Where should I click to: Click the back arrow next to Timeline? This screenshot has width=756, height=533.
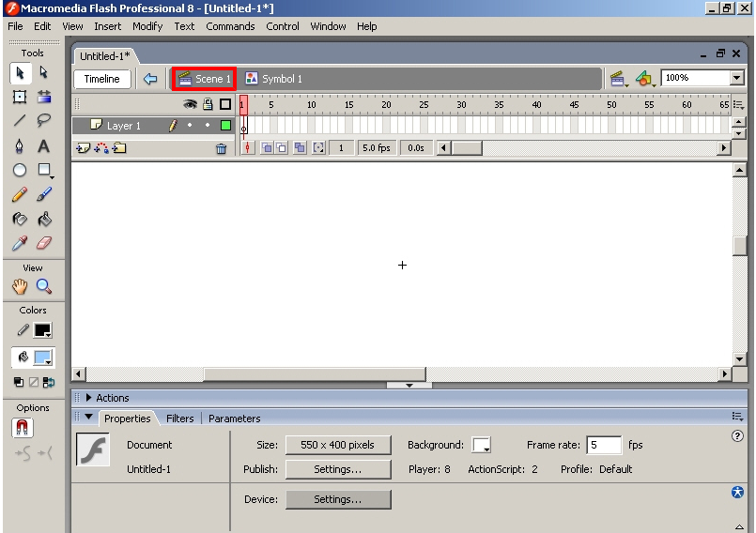point(150,79)
